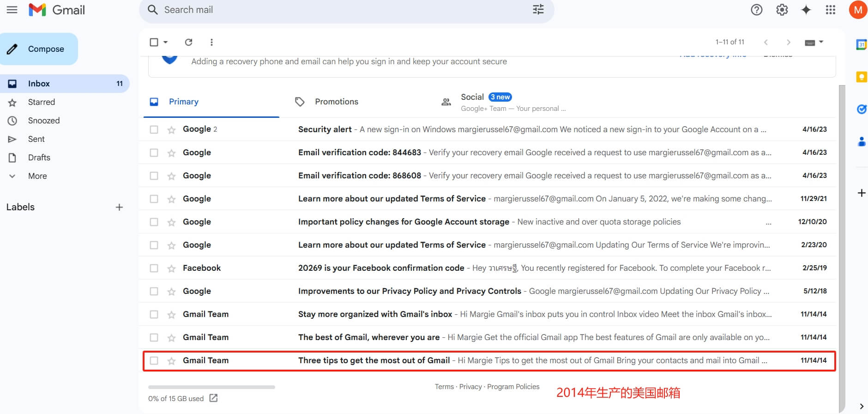The height and width of the screenshot is (414, 868).
Task: Check the Three tips email checkbox
Action: click(x=154, y=360)
